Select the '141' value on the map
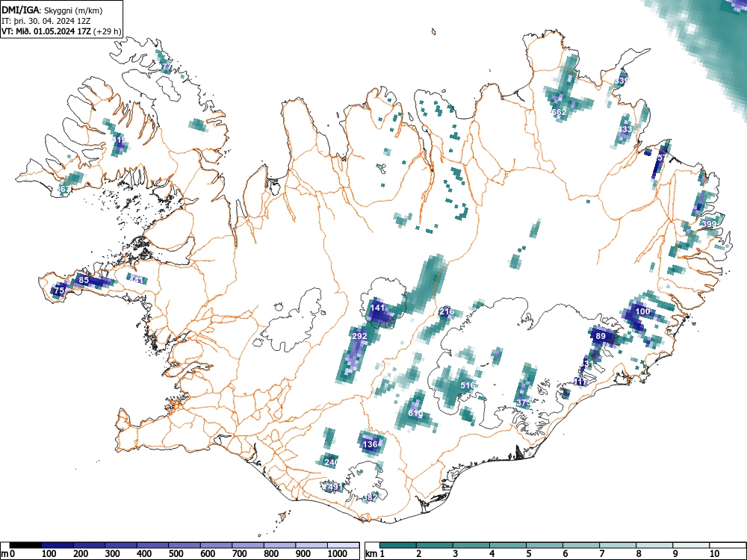Viewport: 747px width, 560px height. coord(377,308)
